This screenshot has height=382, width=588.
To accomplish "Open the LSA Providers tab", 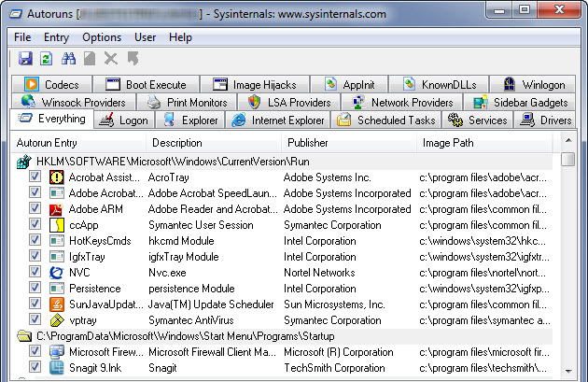I will point(288,102).
